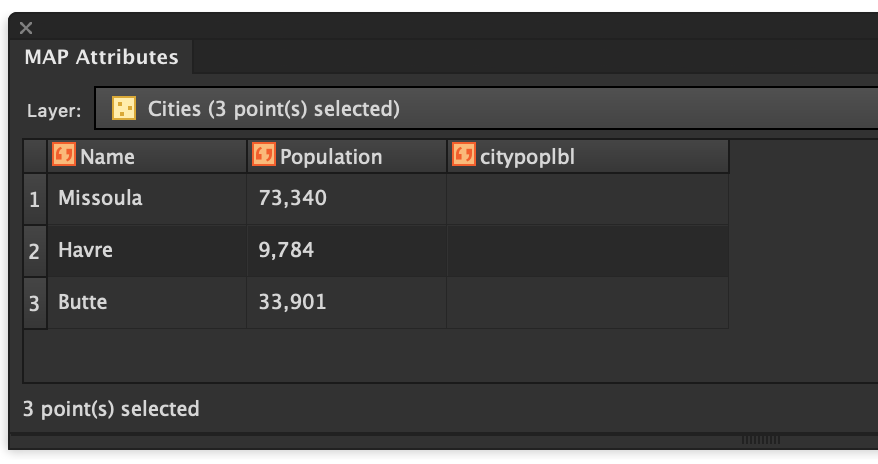Sort by the Name column header
Viewport: 878px width, 464px height.
tap(147, 156)
